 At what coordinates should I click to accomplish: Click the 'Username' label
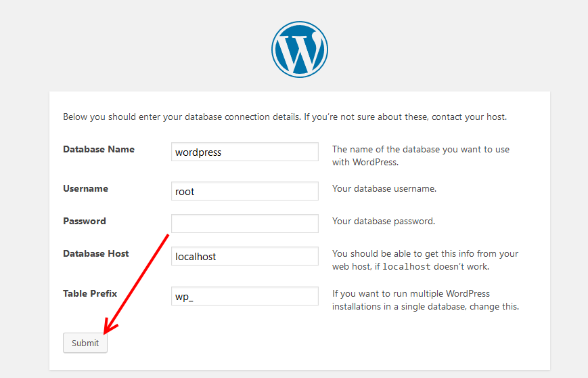click(x=85, y=188)
